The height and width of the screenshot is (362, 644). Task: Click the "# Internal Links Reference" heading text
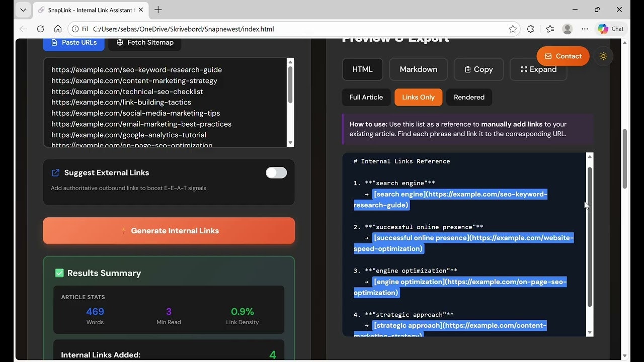(x=401, y=161)
